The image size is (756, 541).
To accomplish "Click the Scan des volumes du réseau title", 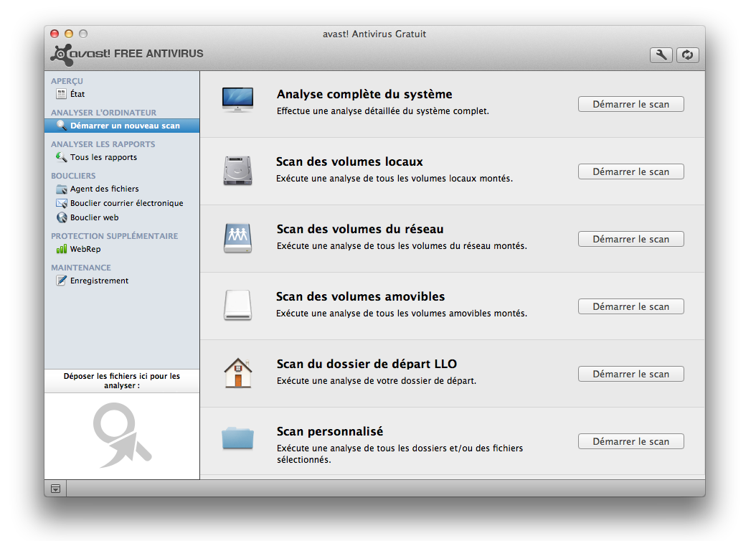I will pyautogui.click(x=360, y=229).
